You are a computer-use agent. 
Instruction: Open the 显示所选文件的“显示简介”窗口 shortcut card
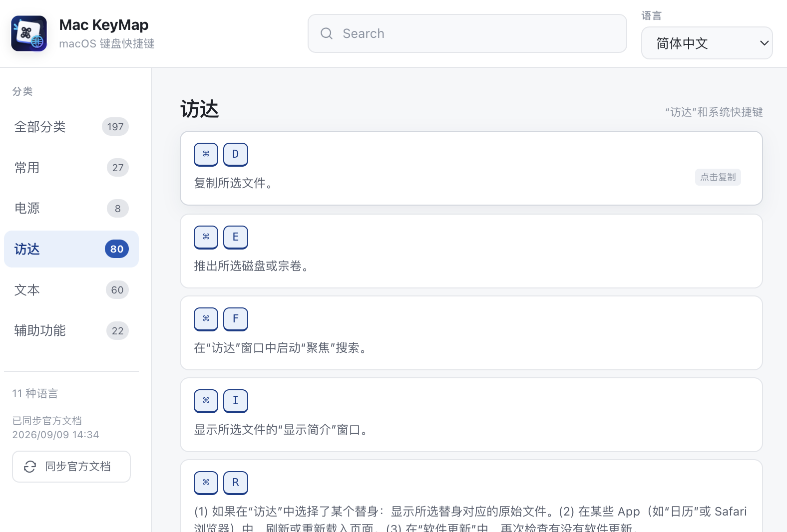471,415
